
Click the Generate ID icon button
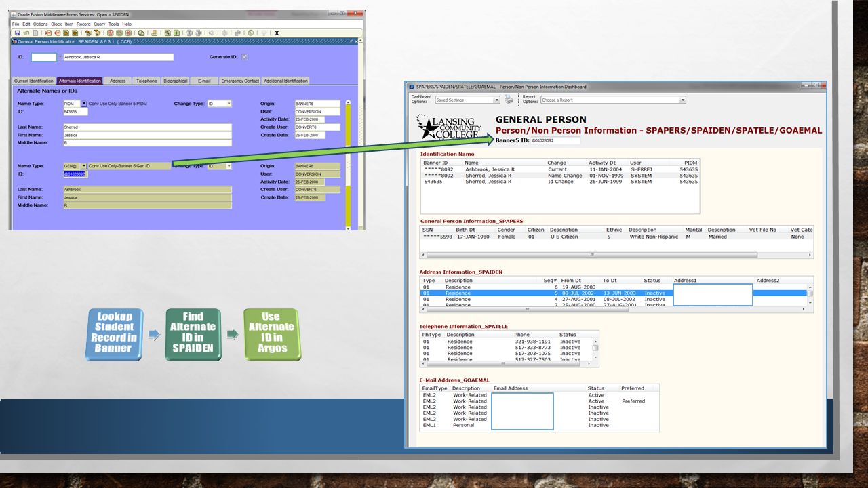[x=245, y=57]
